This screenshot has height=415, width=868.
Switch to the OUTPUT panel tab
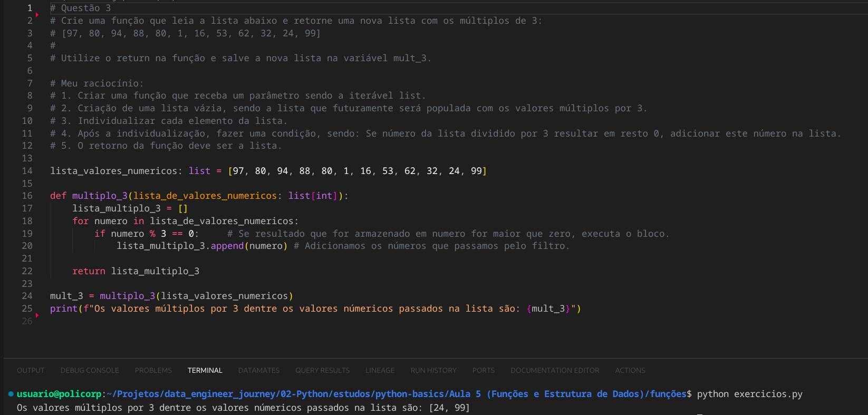click(31, 370)
